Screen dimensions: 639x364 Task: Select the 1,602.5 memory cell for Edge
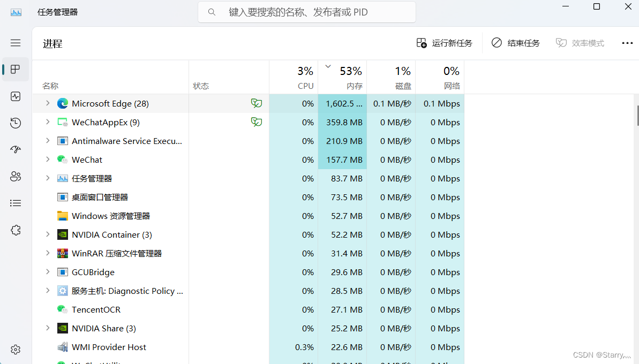342,103
